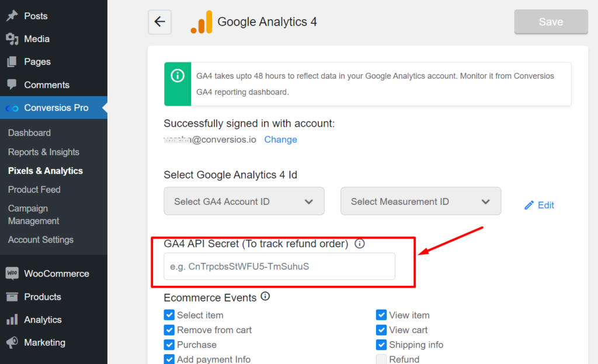
Task: Click info icon next to GA4 API Secret
Action: point(360,243)
